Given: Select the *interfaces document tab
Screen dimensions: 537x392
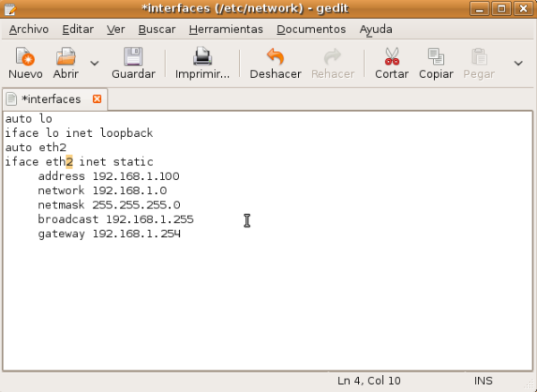Looking at the screenshot, I should (49, 98).
